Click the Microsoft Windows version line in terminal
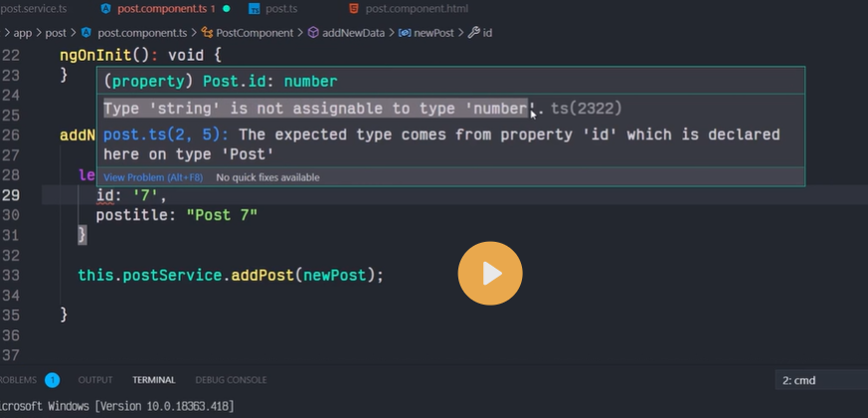868x418 pixels. [x=116, y=406]
